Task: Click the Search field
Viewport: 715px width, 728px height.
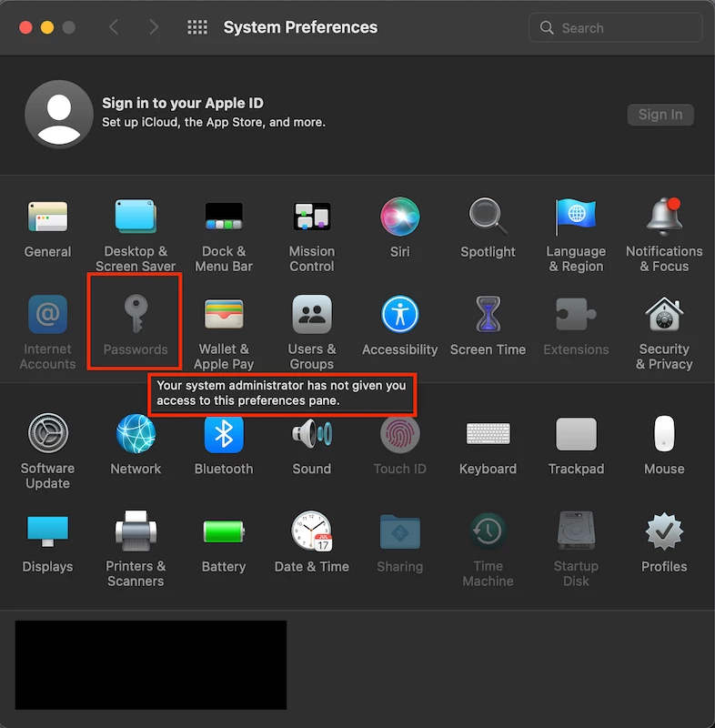Action: (615, 28)
